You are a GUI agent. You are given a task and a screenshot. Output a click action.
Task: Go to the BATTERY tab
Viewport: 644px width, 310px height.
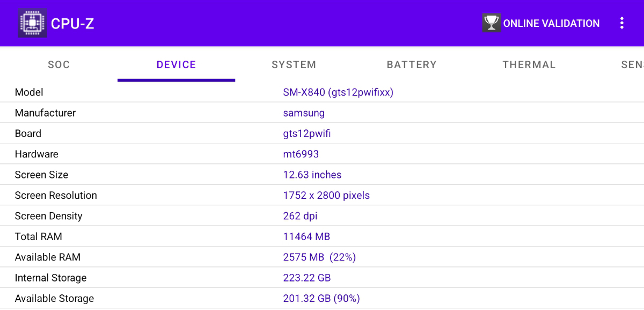[412, 64]
